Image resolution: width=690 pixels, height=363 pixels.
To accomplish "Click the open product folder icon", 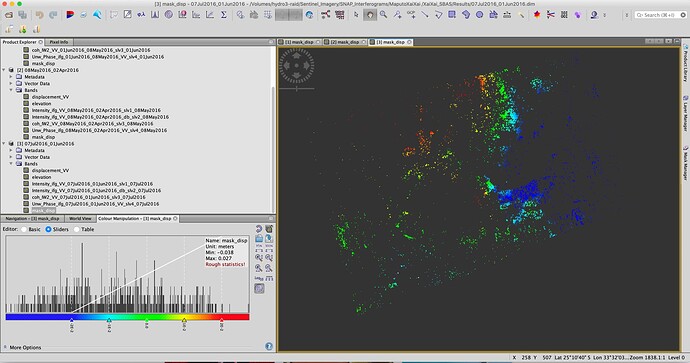I will click(x=9, y=15).
